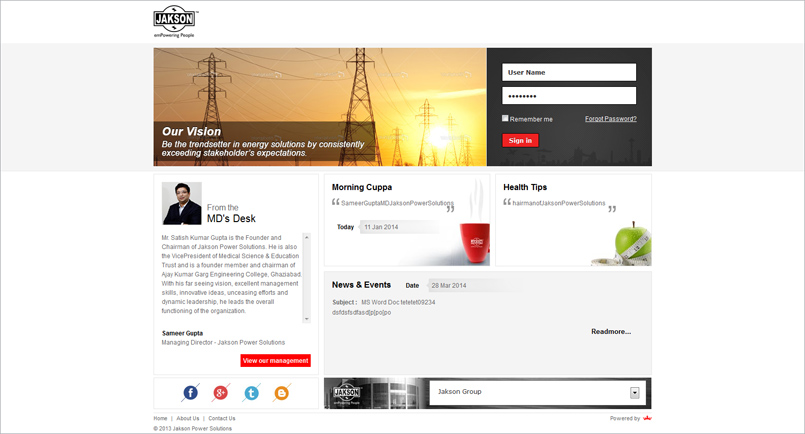The height and width of the screenshot is (434, 805).
Task: Open the About Us footer link
Action: [188, 419]
